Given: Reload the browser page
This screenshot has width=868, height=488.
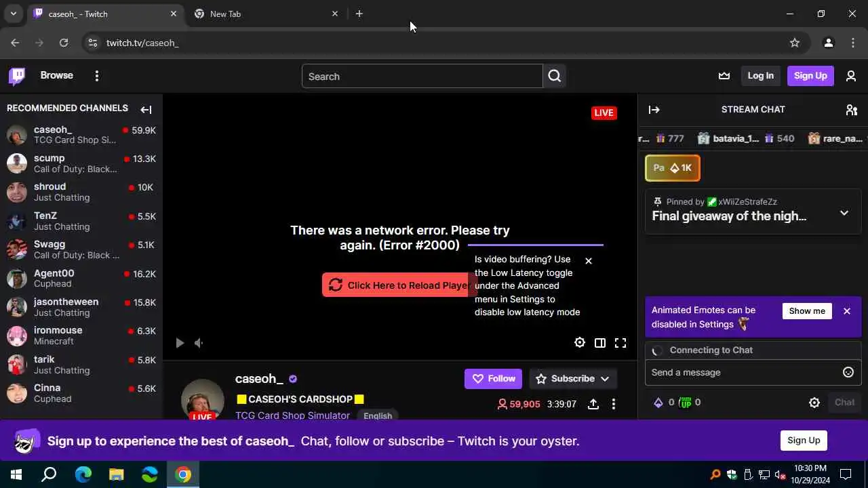Looking at the screenshot, I should (x=64, y=43).
